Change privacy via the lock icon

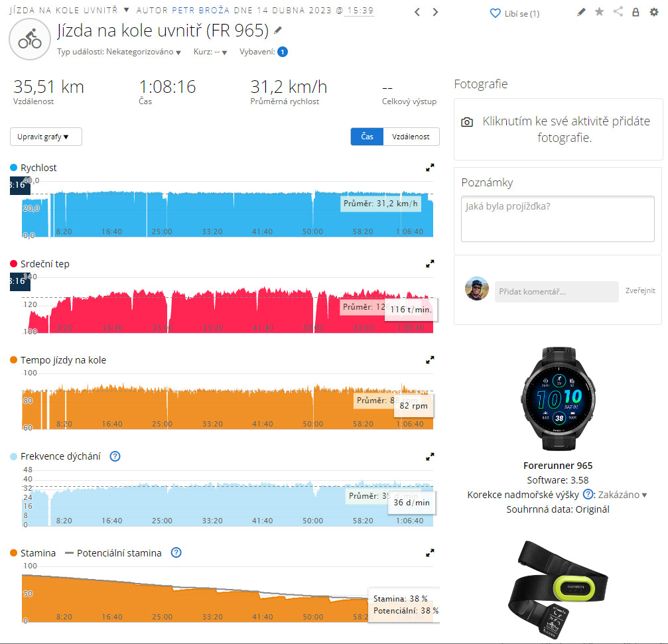[635, 13]
